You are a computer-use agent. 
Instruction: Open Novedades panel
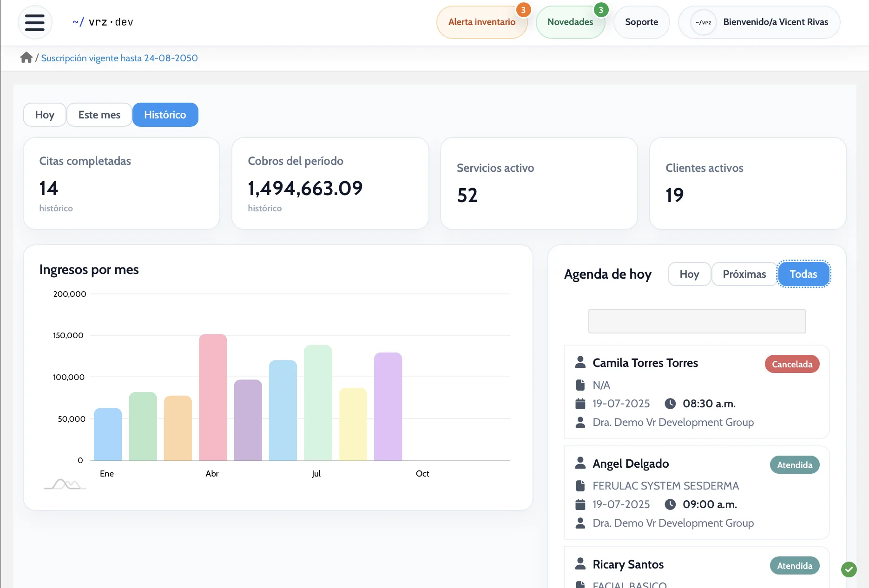tap(570, 22)
